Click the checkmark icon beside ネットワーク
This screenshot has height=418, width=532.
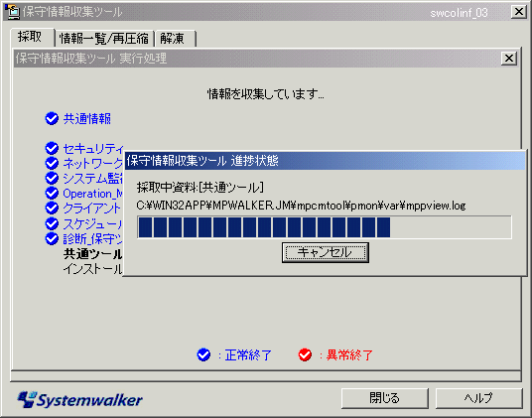[52, 163]
